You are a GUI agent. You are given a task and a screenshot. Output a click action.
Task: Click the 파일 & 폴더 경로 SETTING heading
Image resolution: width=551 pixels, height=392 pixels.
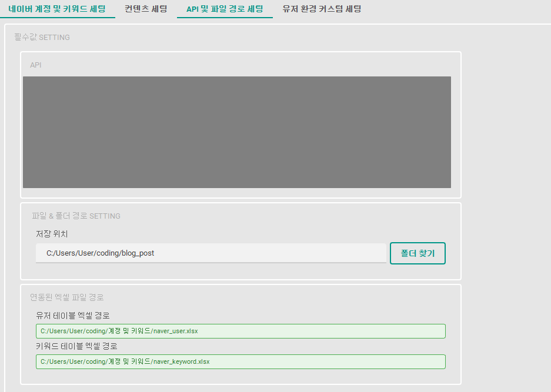click(76, 216)
